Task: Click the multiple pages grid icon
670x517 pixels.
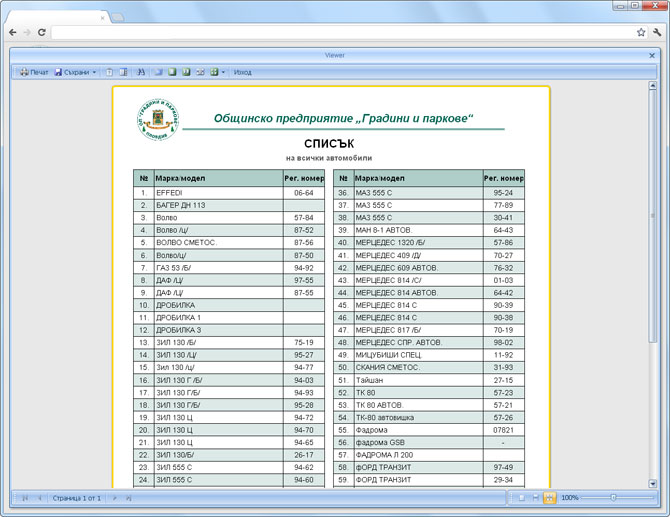Action: point(215,72)
